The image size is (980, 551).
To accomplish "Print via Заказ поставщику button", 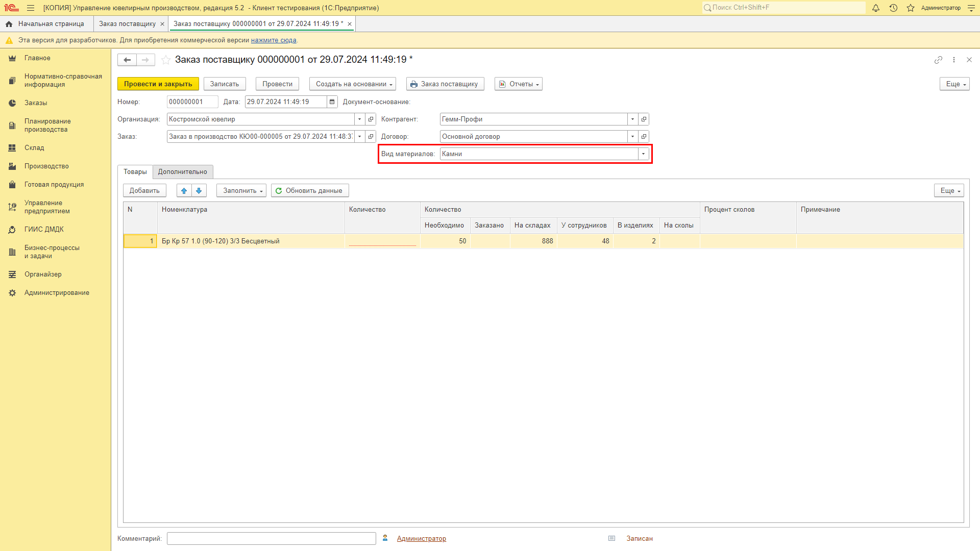I will point(445,84).
